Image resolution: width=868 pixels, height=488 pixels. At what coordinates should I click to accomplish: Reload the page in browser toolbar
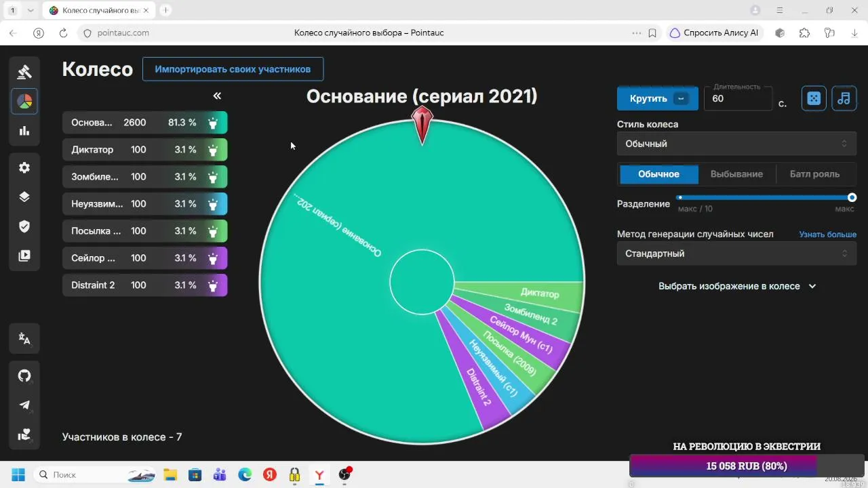pyautogui.click(x=63, y=33)
